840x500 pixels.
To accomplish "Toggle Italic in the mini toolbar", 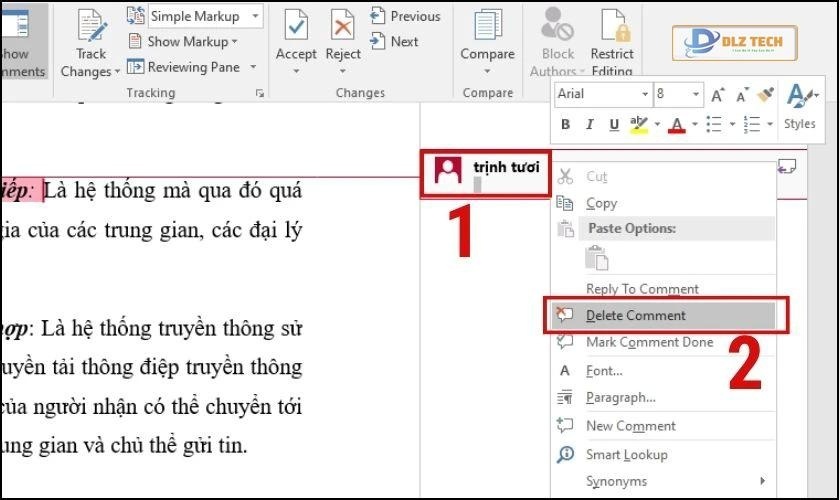I will coord(589,125).
